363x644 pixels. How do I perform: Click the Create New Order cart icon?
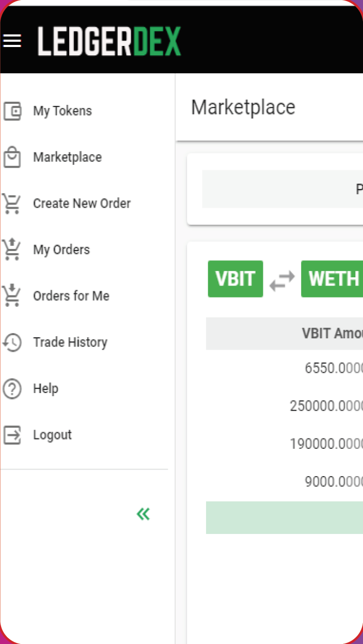pyautogui.click(x=12, y=203)
